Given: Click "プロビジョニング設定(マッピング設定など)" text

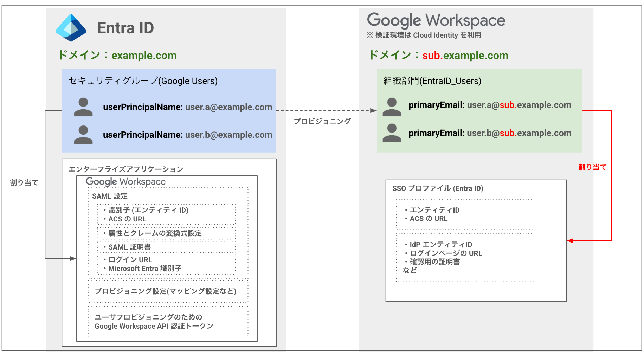Looking at the screenshot, I should pos(166,291).
